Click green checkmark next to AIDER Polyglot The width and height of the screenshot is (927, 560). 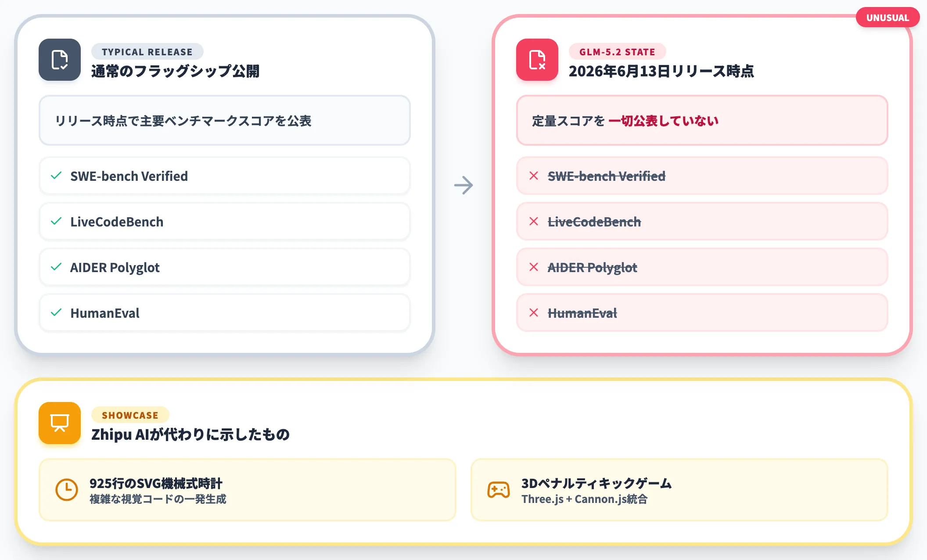coord(56,267)
